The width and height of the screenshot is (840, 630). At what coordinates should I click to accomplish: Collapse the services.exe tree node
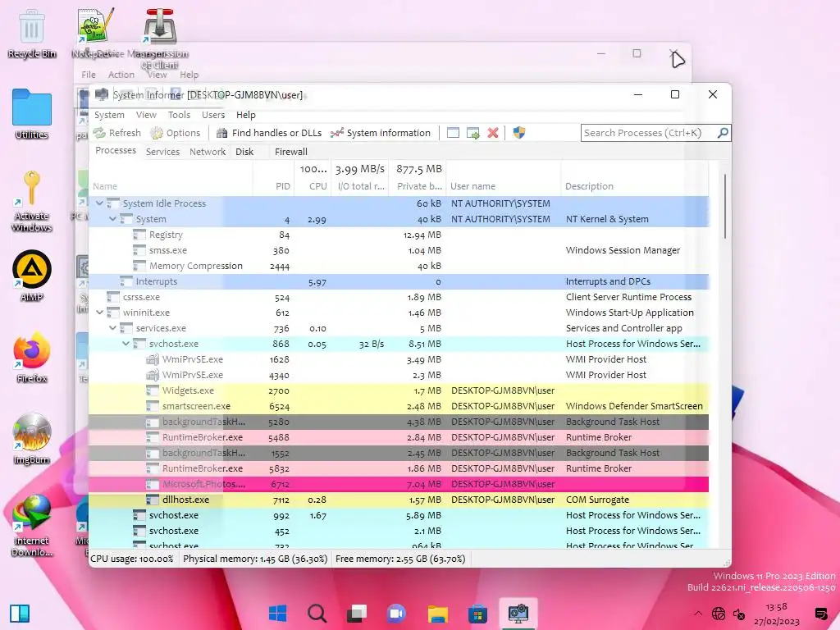(x=112, y=328)
